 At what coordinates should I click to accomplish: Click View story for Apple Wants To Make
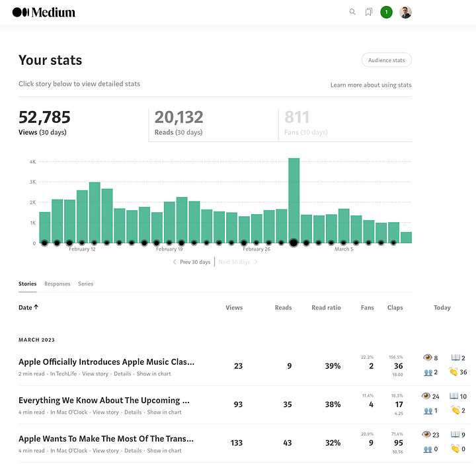[x=106, y=451]
